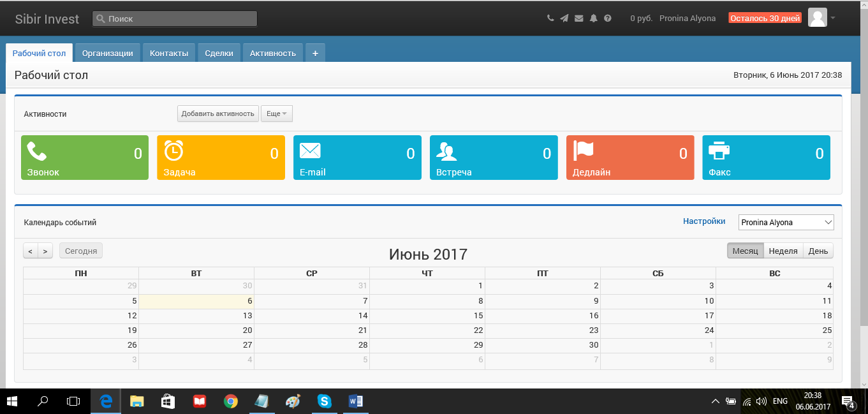
Task: Select calendar day 22 cell
Action: pyautogui.click(x=427, y=330)
